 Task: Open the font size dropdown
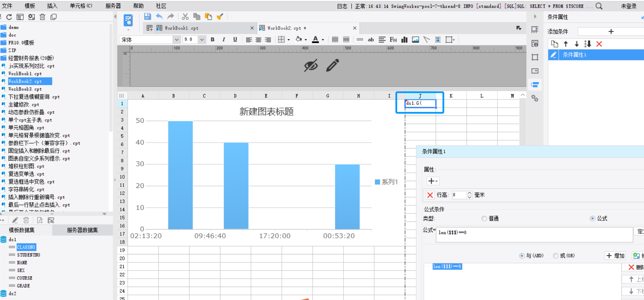[x=202, y=40]
